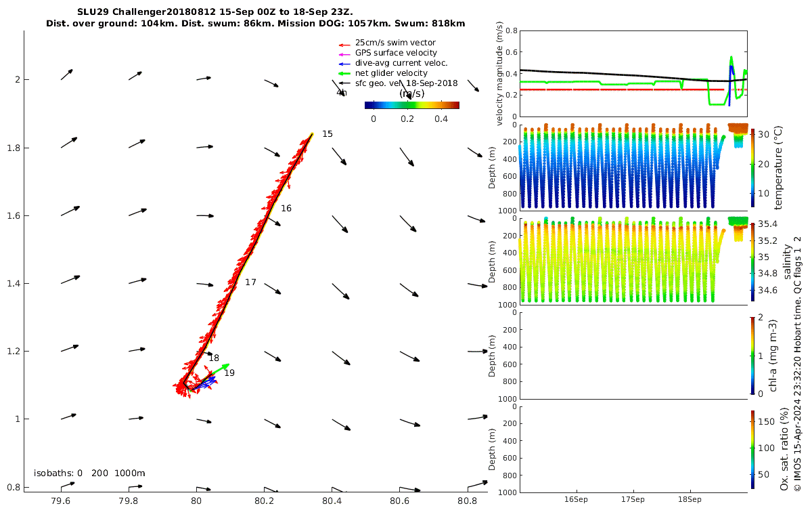Click the 'temperature (°C)' colorbar label
812x508 pixels.
[778, 167]
